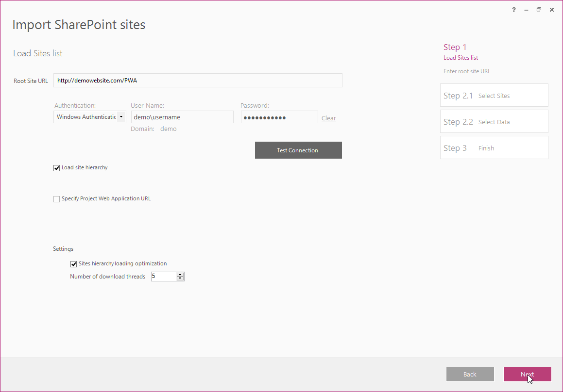The width and height of the screenshot is (563, 392).
Task: Enable Specify Project Web Application URL
Action: click(56, 199)
